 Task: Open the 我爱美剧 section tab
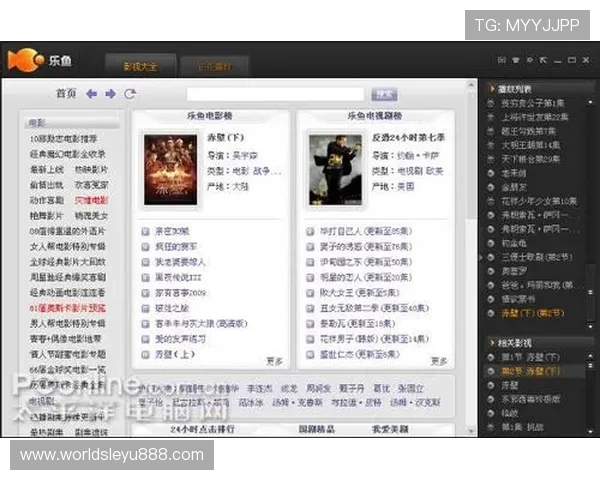pos(390,429)
